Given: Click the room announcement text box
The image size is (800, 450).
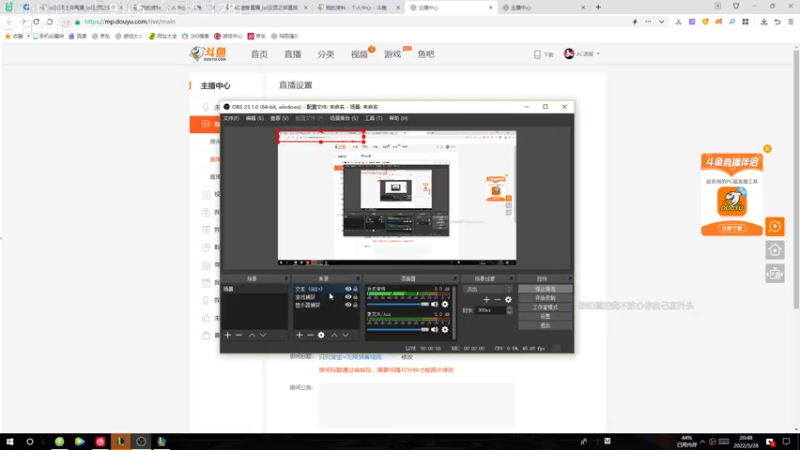Looking at the screenshot, I should tap(417, 406).
